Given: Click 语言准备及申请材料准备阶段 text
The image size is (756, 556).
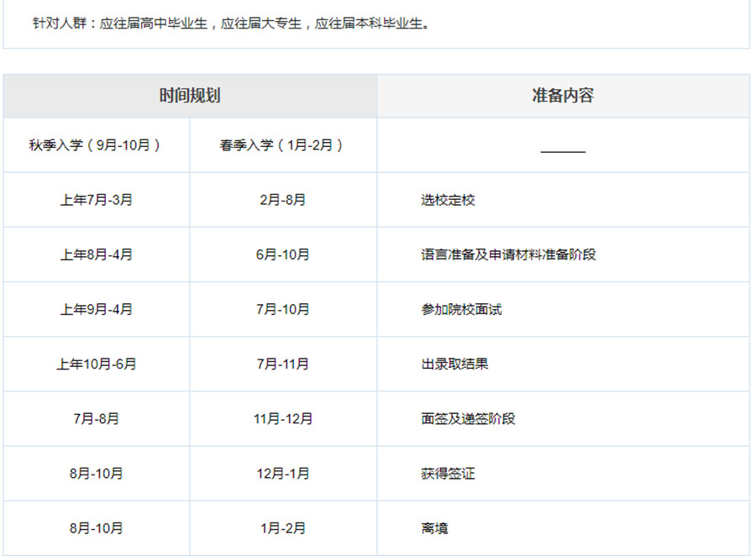Looking at the screenshot, I should tap(508, 254).
